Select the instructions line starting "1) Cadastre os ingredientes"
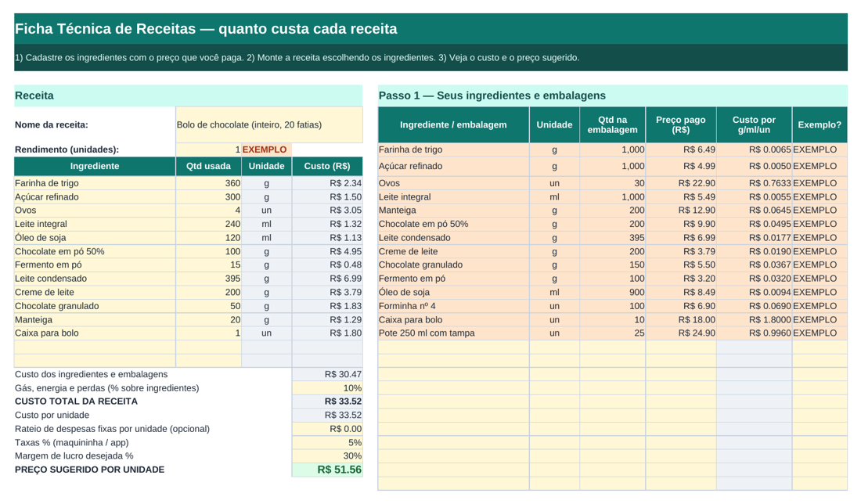This screenshot has width=861, height=504. point(297,58)
